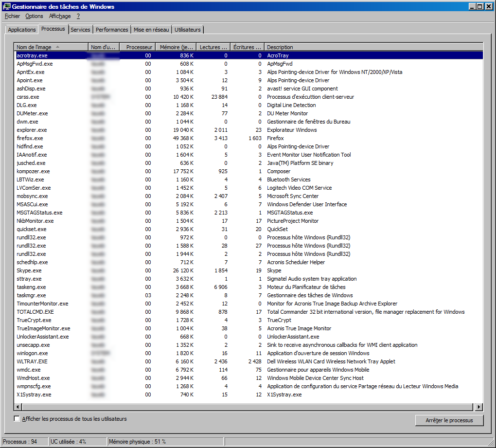Sort by the Lectures column header
The height and width of the screenshot is (448, 496).
[x=213, y=47]
